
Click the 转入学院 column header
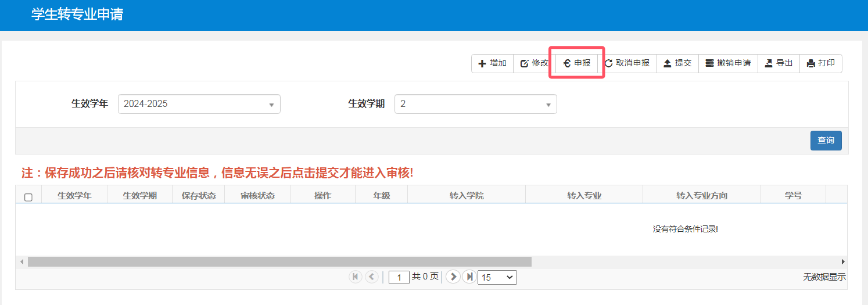click(x=466, y=196)
